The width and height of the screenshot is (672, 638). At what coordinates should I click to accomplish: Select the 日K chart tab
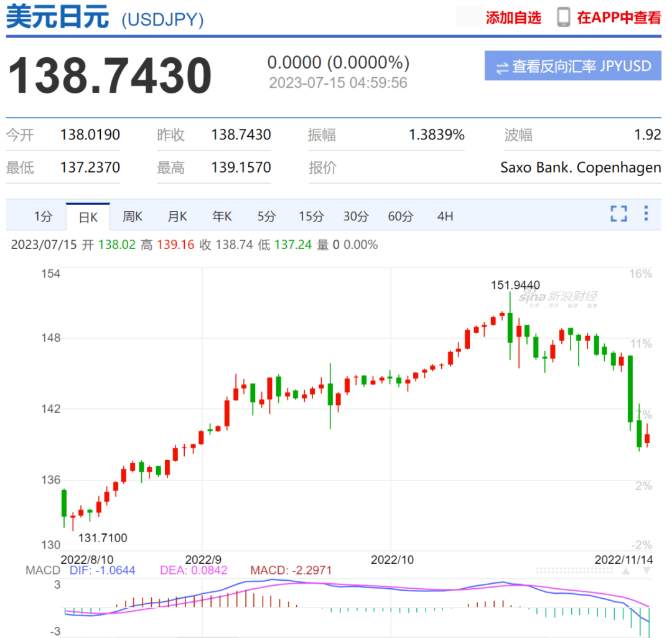click(88, 217)
